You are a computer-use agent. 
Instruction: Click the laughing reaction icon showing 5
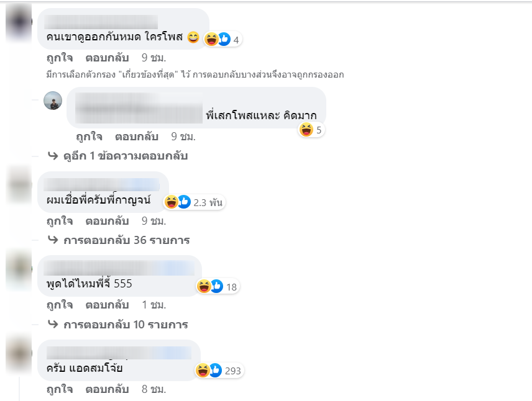[x=306, y=130]
